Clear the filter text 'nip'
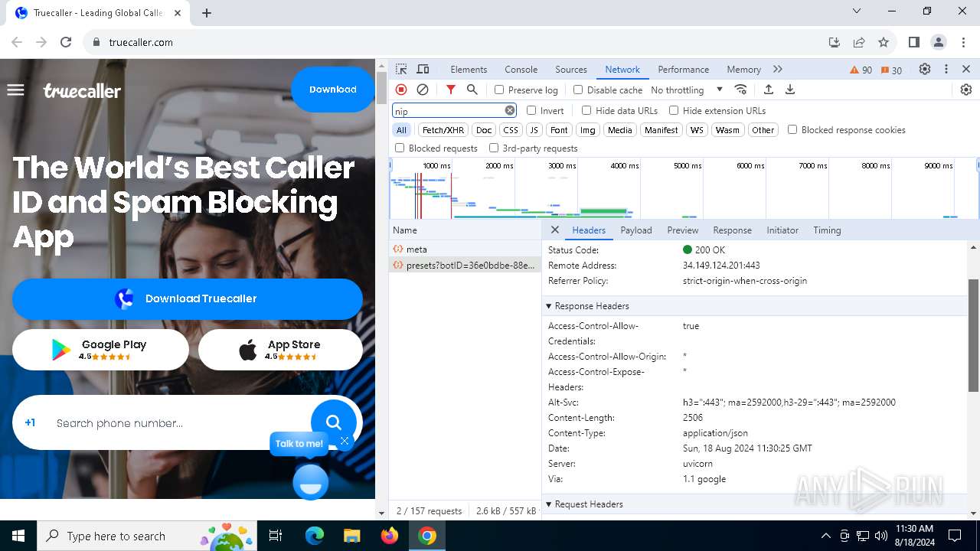980x551 pixels. coord(510,110)
